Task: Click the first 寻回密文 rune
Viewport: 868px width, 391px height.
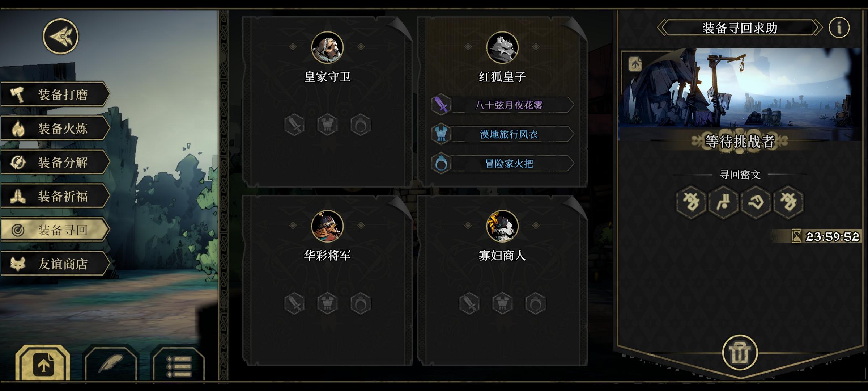Action: 691,202
